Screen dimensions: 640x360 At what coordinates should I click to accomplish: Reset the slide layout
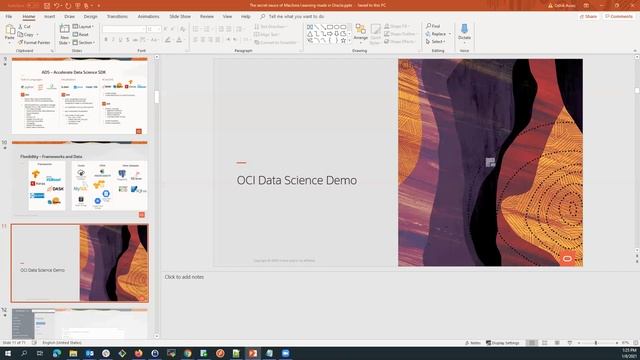[81, 34]
